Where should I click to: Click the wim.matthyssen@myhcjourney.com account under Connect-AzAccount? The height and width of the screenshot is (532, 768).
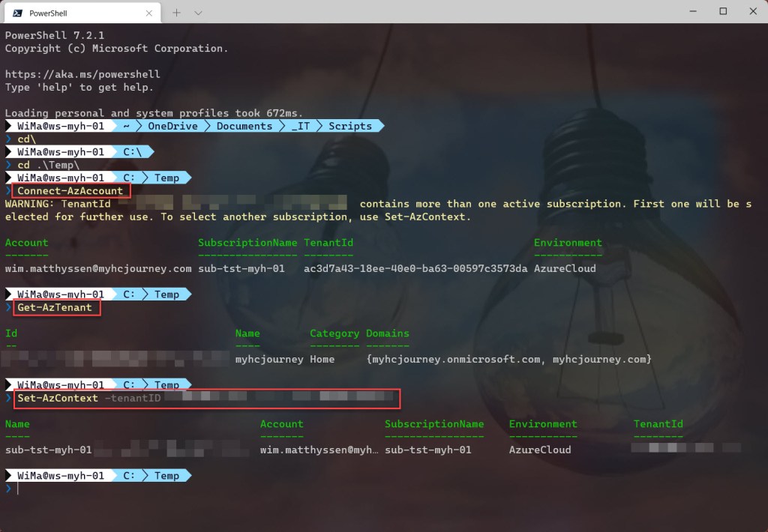(97, 268)
